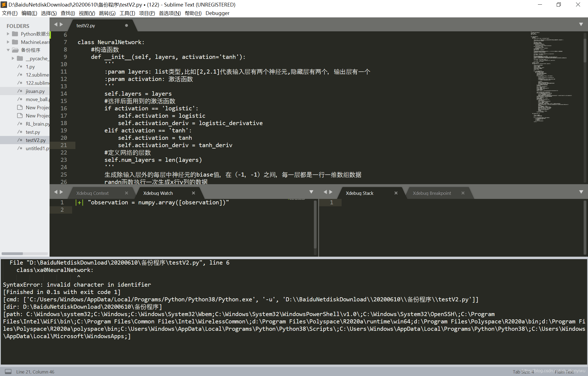Expand the Python数据分 folder
Screen dimensions: 588x376
8,34
